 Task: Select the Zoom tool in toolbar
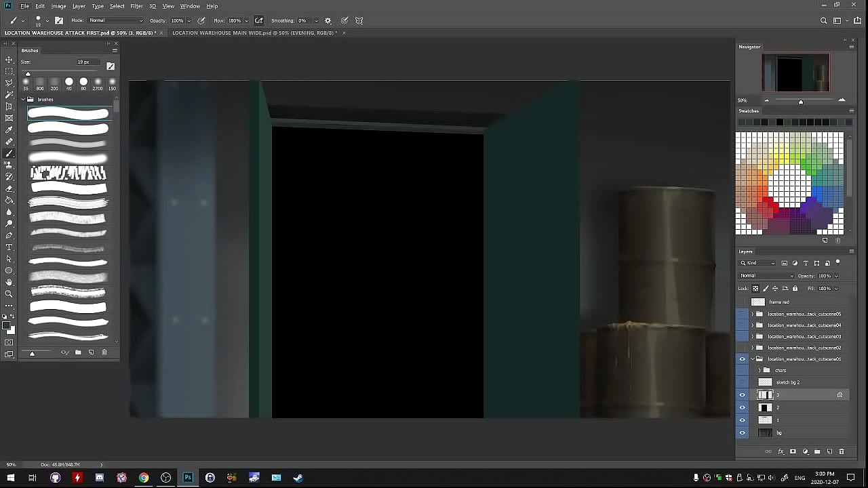tap(9, 294)
